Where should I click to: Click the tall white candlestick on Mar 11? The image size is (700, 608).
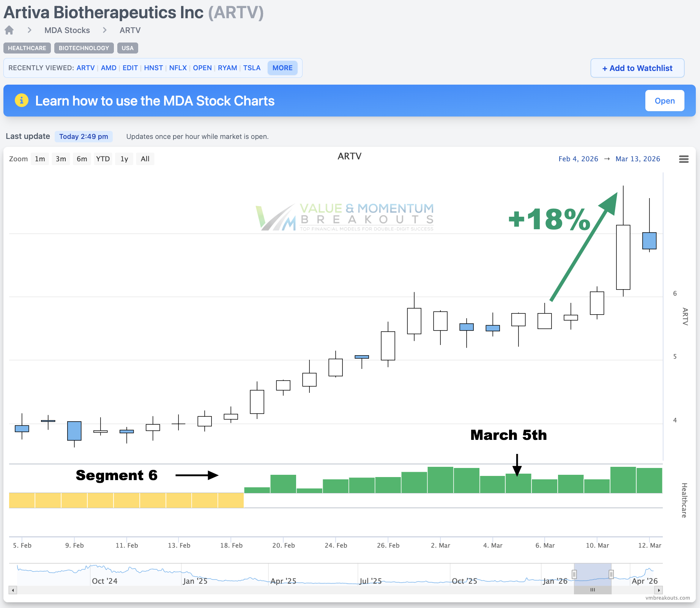coord(623,257)
